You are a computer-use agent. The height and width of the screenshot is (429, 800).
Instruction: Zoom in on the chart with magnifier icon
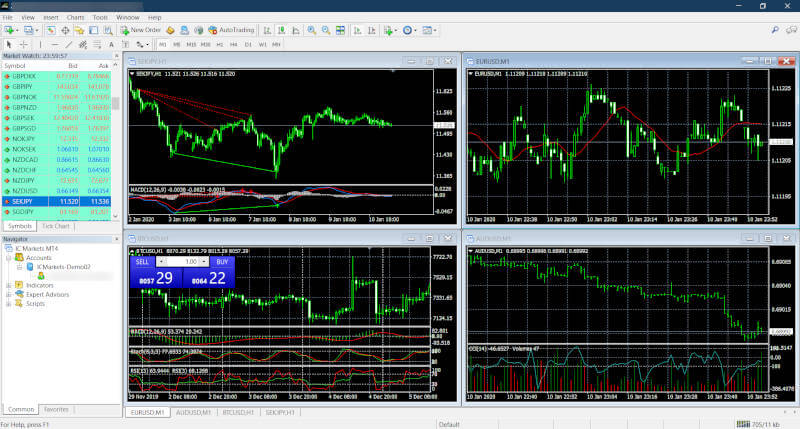(x=312, y=31)
